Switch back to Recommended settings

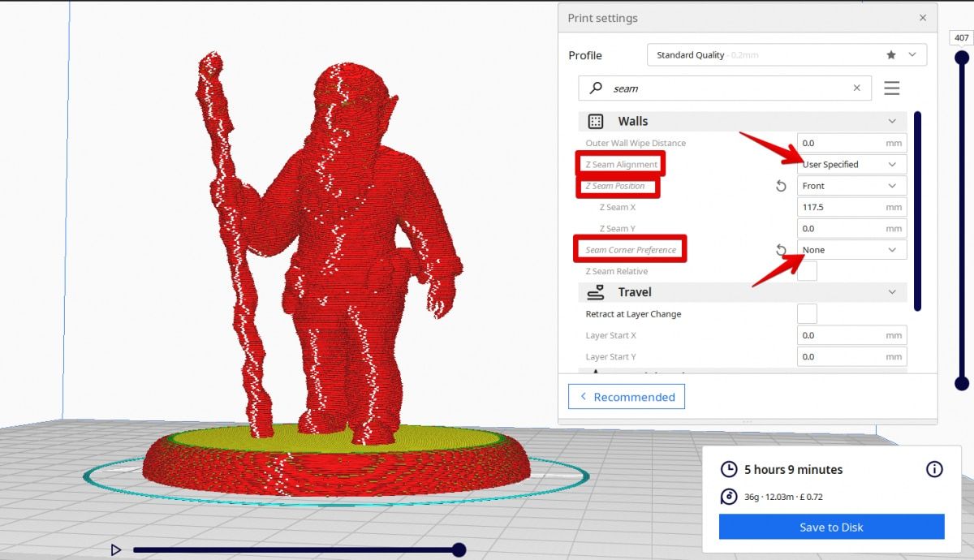[x=626, y=396]
